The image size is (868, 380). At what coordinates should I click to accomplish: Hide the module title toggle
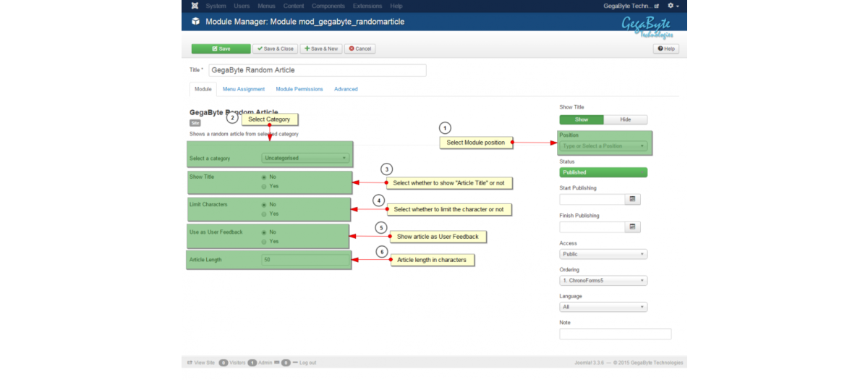coord(625,119)
